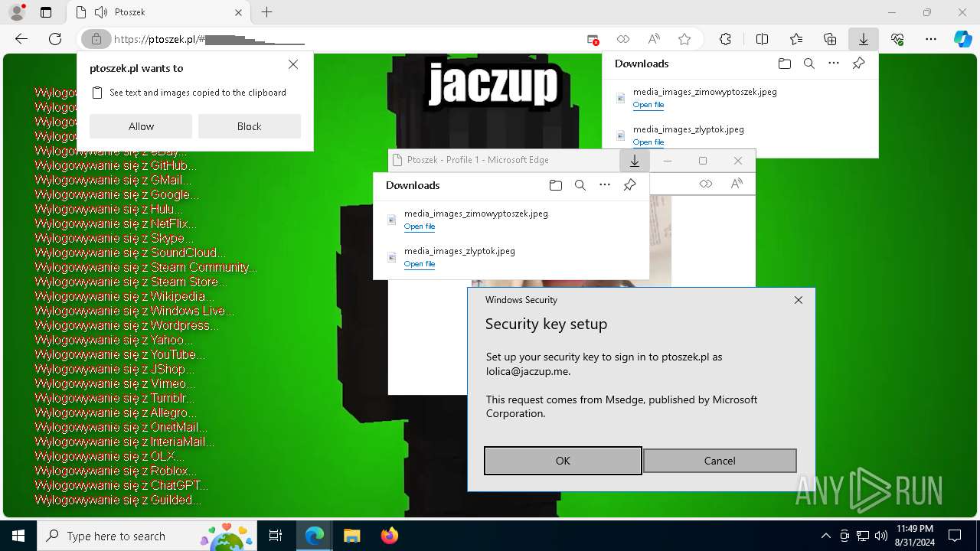Click the popup window Downloads toolbar icon
This screenshot has width=980, height=551.
635,161
